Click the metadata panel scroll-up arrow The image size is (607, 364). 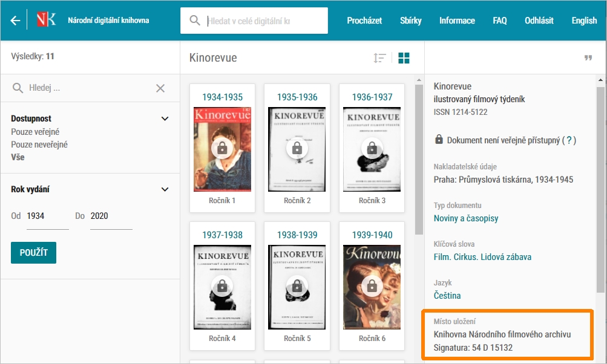[600, 80]
